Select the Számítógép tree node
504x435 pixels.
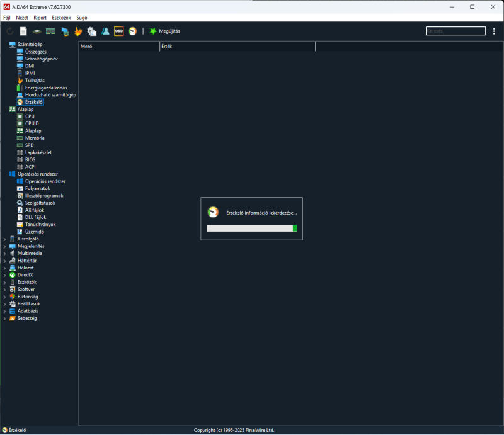tap(30, 44)
